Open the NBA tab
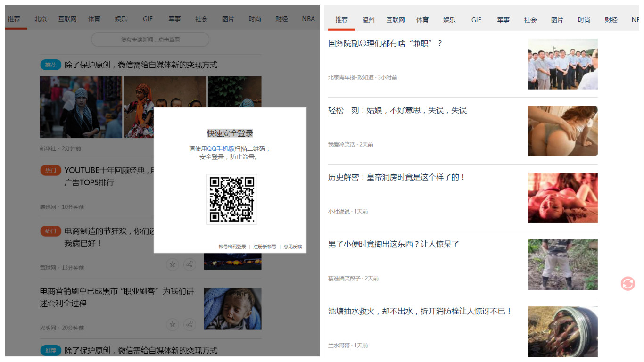 pyautogui.click(x=308, y=19)
